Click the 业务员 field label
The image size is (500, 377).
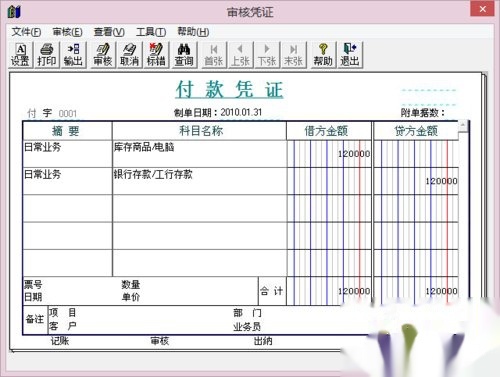click(x=247, y=327)
